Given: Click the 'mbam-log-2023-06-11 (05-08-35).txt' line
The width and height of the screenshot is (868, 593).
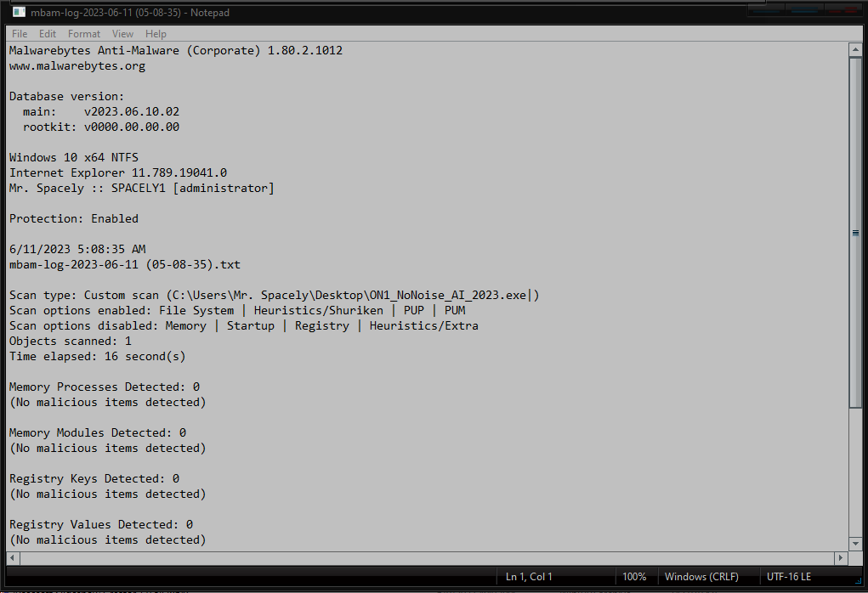Looking at the screenshot, I should [125, 264].
